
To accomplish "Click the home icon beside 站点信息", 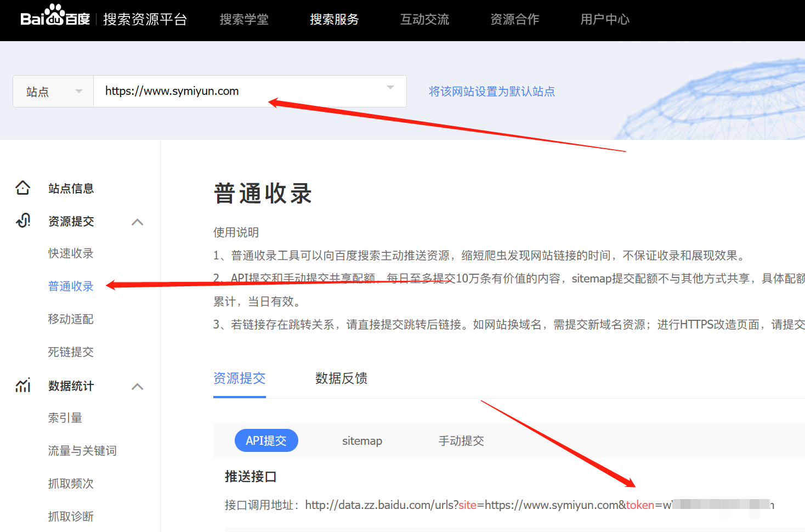I will (23, 188).
